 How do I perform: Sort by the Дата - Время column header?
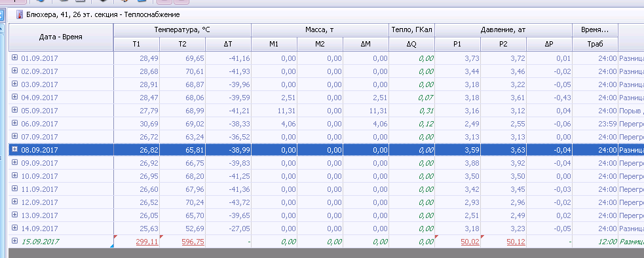(x=61, y=37)
